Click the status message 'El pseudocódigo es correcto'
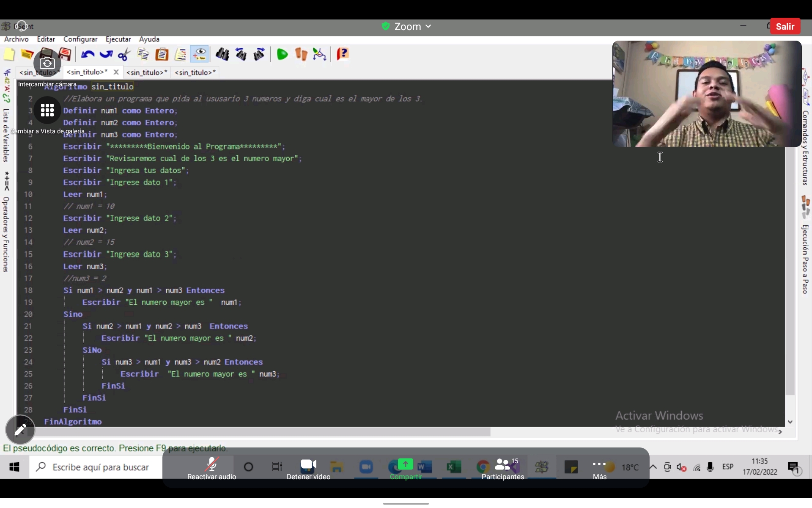This screenshot has height=508, width=812. click(x=115, y=448)
